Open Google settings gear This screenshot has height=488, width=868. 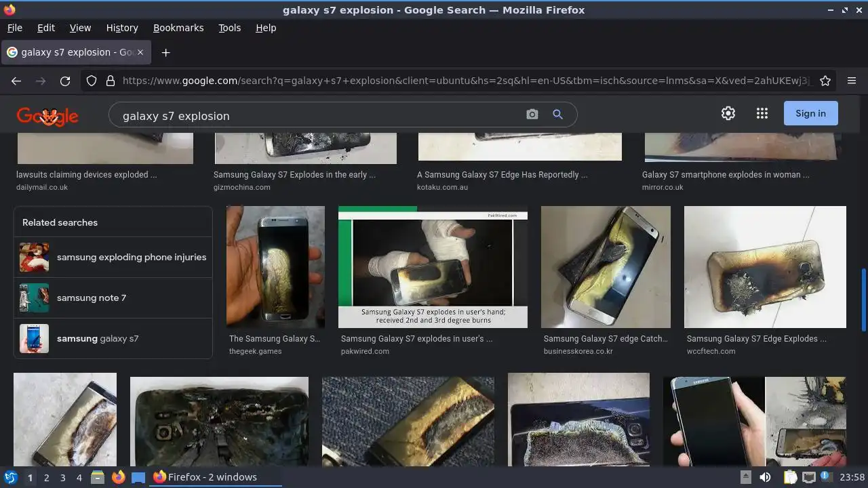[x=728, y=113]
